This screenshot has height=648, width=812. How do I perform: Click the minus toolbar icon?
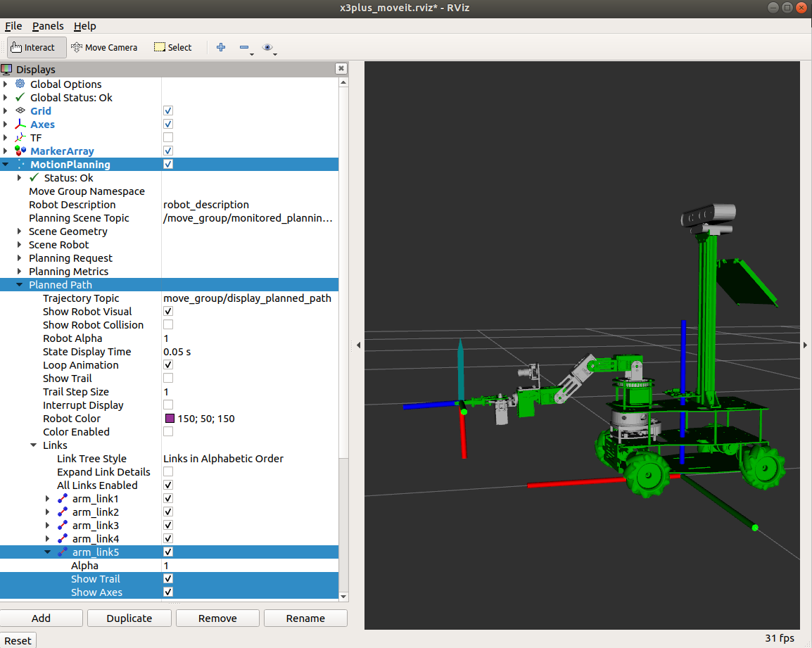click(x=244, y=48)
